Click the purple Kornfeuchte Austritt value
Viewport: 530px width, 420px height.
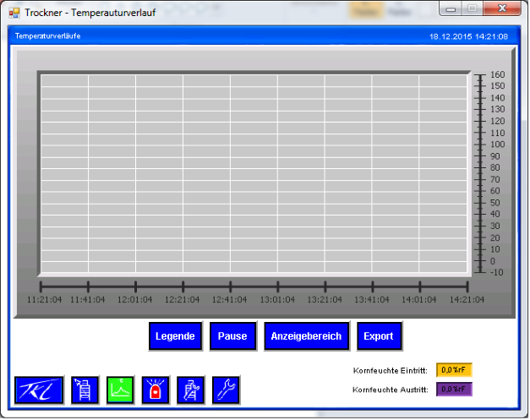(454, 389)
